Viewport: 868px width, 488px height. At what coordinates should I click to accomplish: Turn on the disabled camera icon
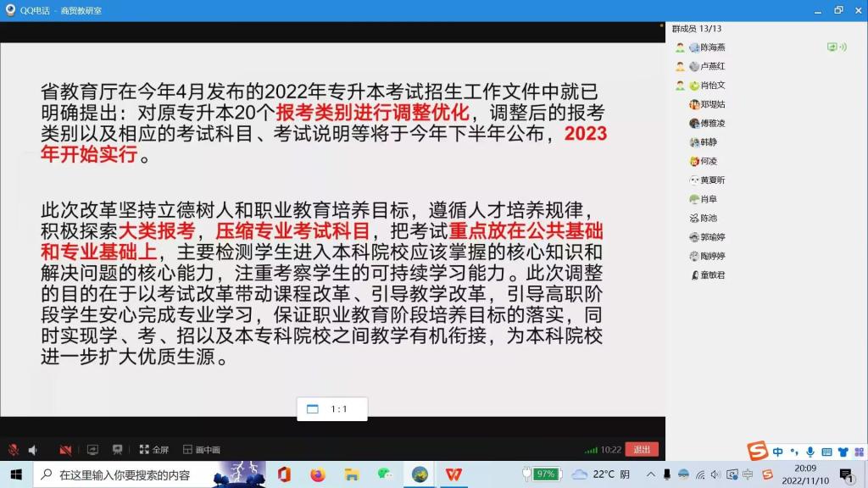[x=65, y=450]
